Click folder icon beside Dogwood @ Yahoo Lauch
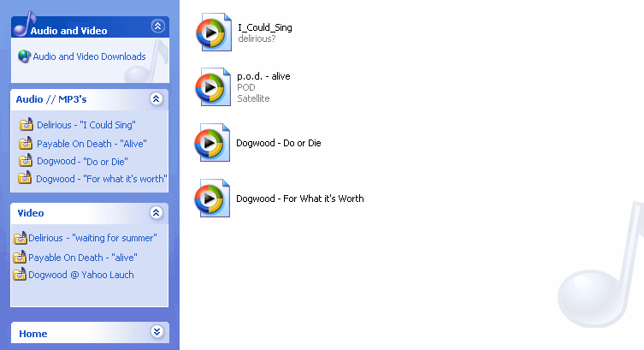Screen dimensions: 644x350 [20, 274]
